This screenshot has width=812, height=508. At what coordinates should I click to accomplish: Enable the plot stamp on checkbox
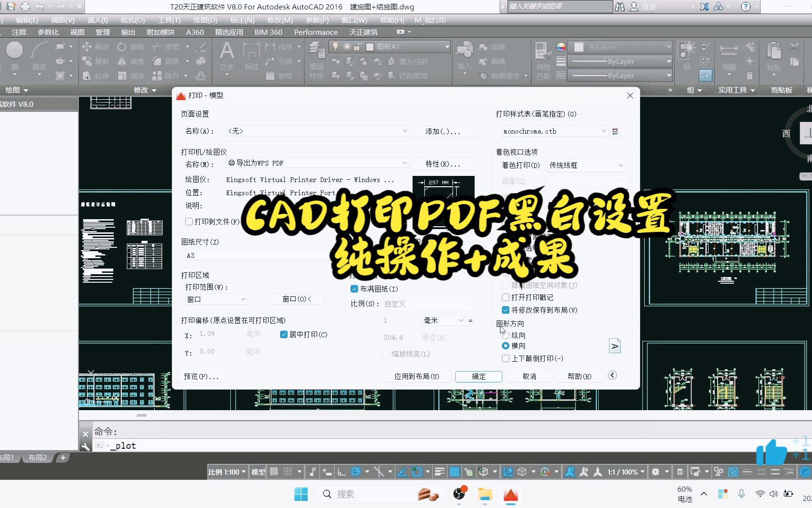click(506, 297)
